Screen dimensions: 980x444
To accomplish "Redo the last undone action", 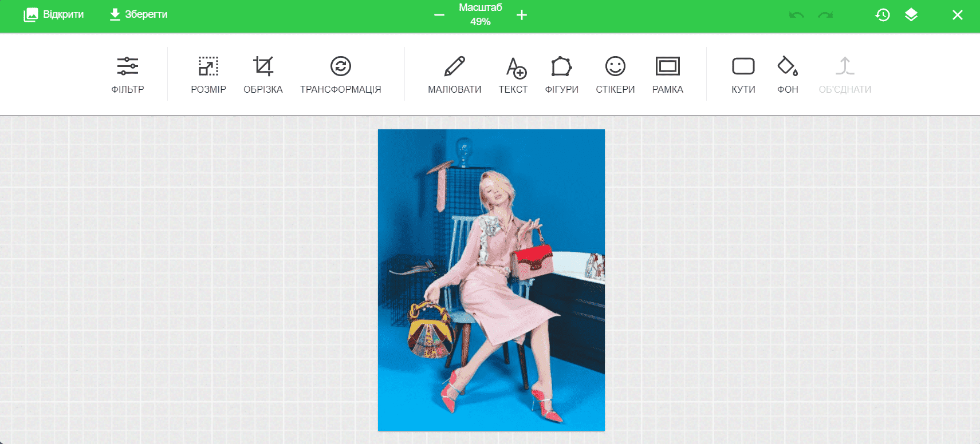I will click(825, 15).
